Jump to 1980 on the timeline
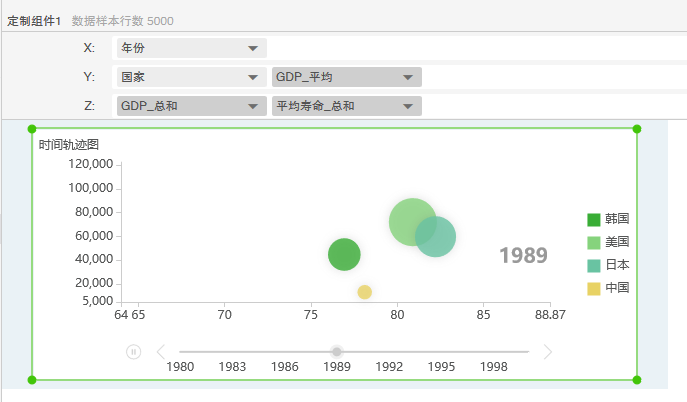This screenshot has height=402, width=687. click(180, 367)
